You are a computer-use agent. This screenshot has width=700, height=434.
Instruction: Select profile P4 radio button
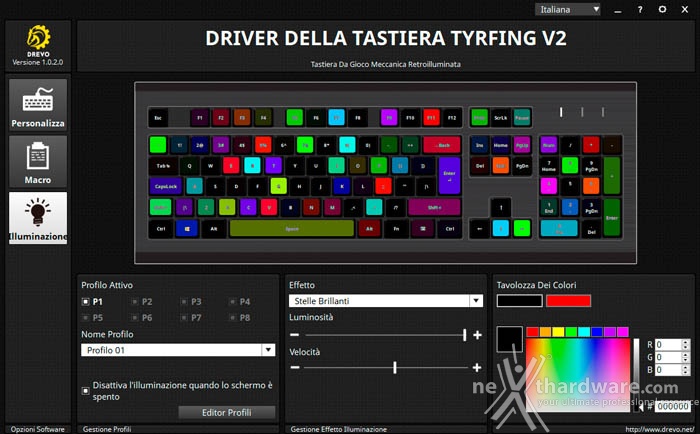tap(232, 302)
